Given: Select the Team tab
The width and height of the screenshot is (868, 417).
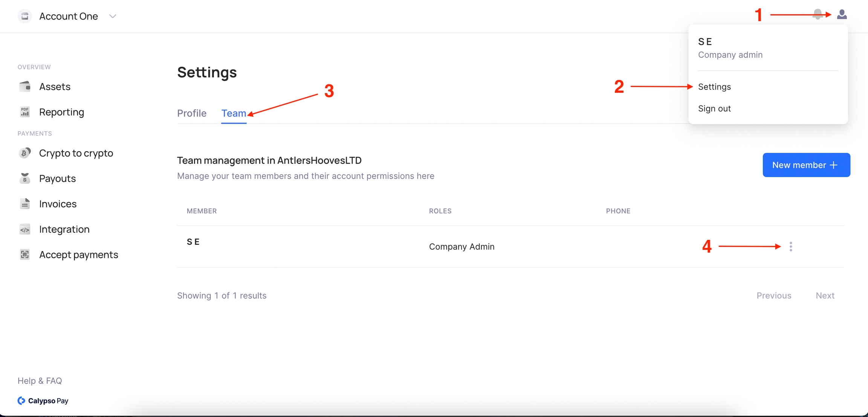Looking at the screenshot, I should pos(234,113).
